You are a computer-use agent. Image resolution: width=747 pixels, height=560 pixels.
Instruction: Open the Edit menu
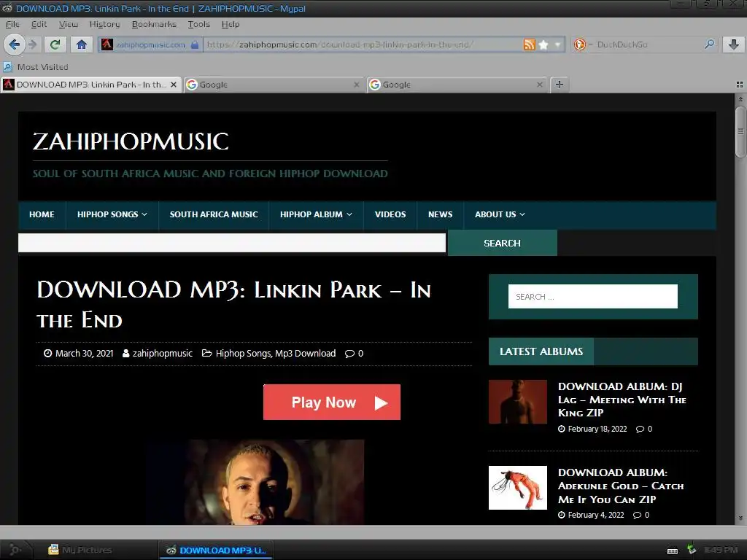(39, 24)
